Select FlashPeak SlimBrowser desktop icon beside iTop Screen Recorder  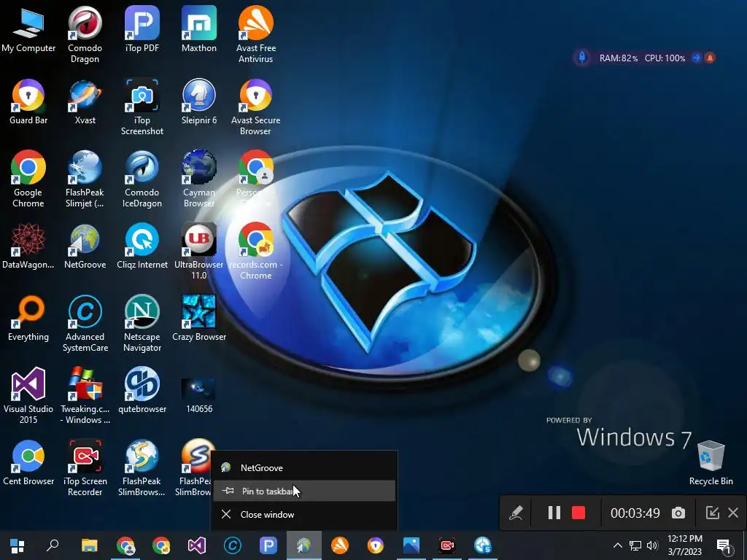tap(142, 467)
